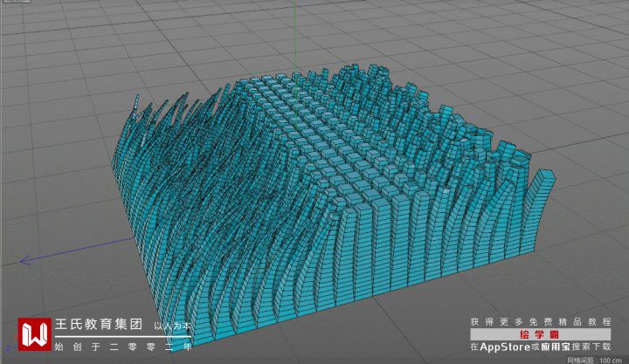Select the teal cube array object in viewport
The image size is (629, 364).
pos(333,209)
